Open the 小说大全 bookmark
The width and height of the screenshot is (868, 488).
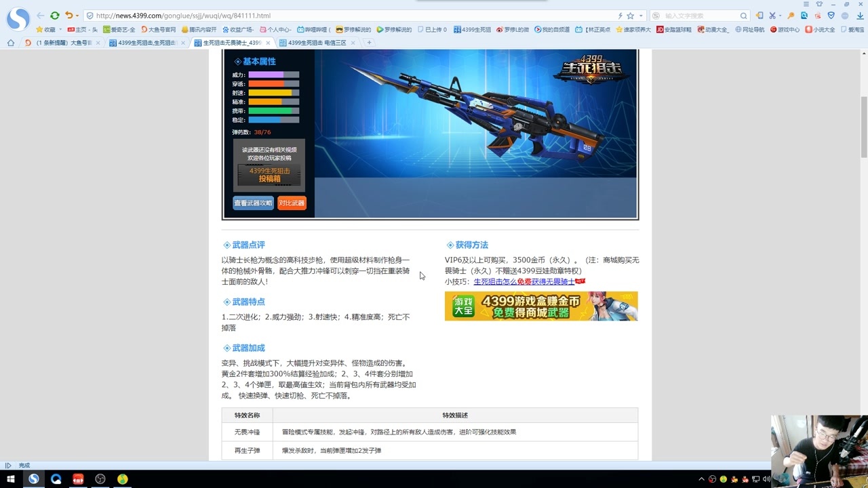[x=820, y=30]
